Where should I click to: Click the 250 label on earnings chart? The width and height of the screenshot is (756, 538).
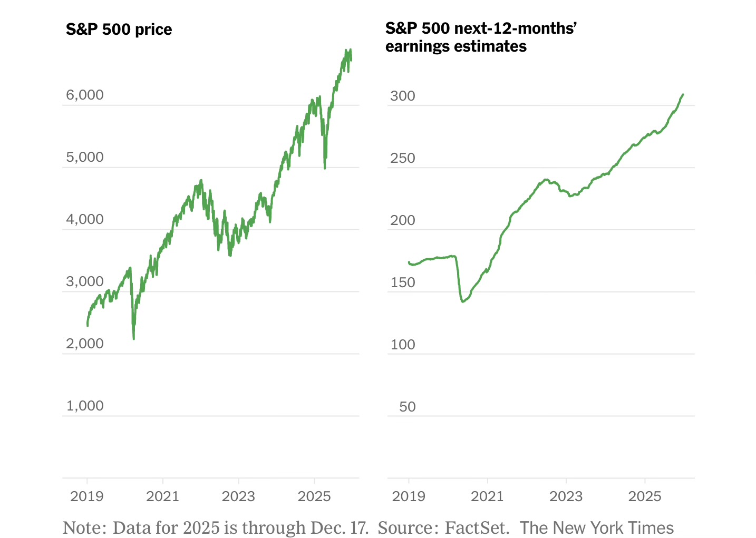pyautogui.click(x=403, y=159)
